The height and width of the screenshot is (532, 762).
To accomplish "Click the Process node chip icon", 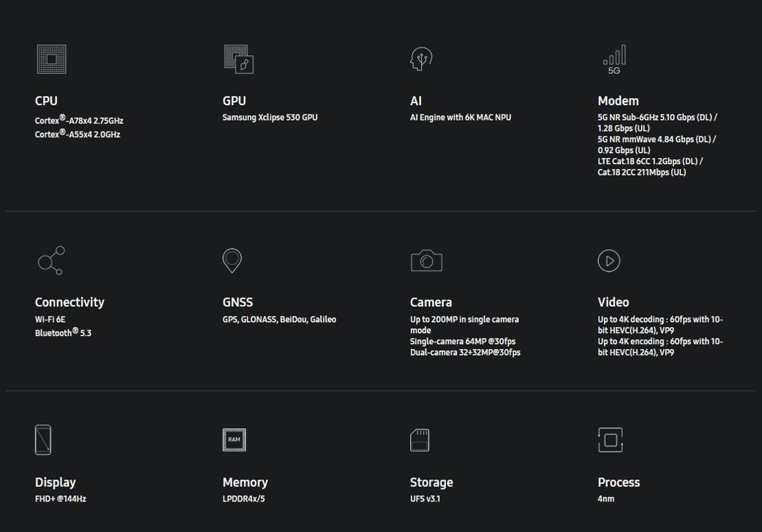I will click(x=610, y=440).
